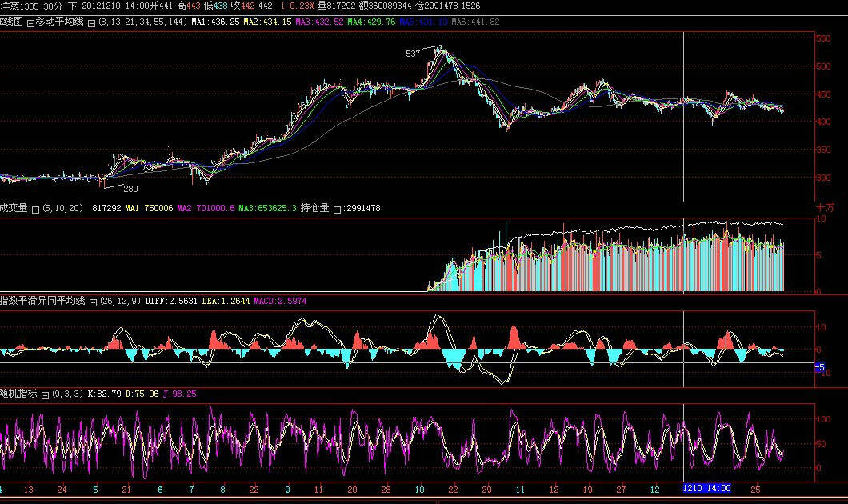Click volume MA2:701000.6 value
Screen dimensions: 848x504
coord(206,208)
